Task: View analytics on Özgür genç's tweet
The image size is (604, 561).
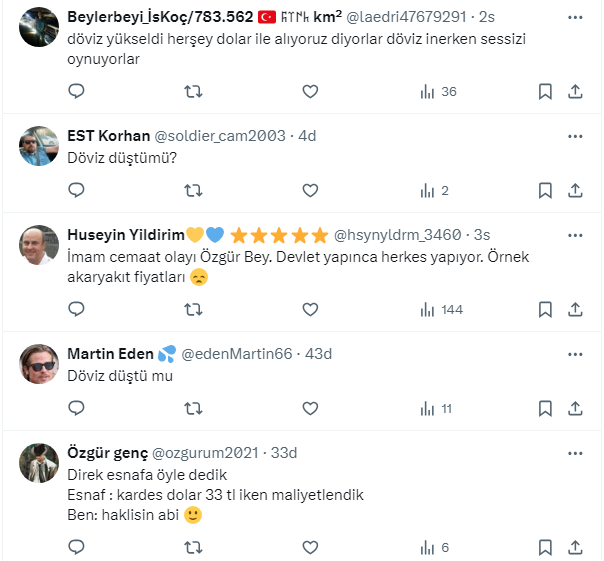Action: click(436, 547)
